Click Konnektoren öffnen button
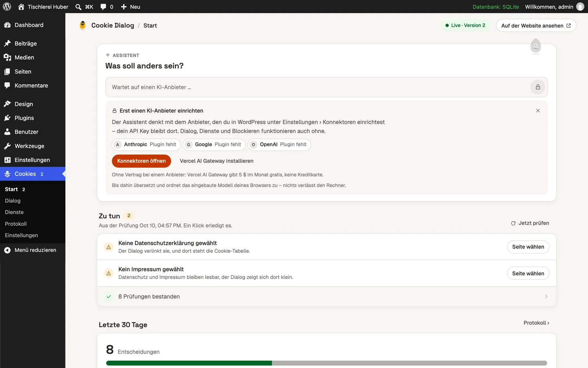Viewport: 588px width, 368px height. point(141,161)
